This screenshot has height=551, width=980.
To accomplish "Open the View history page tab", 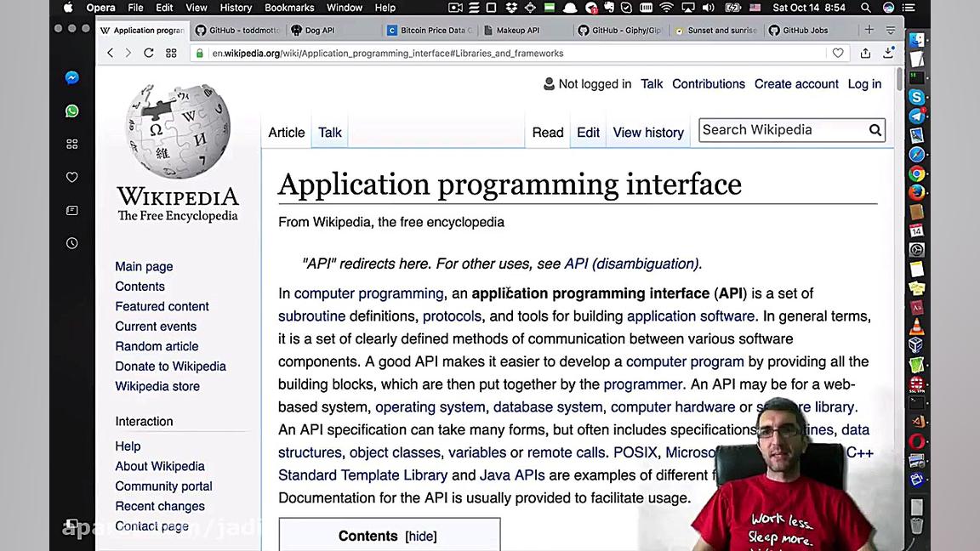I will [648, 133].
